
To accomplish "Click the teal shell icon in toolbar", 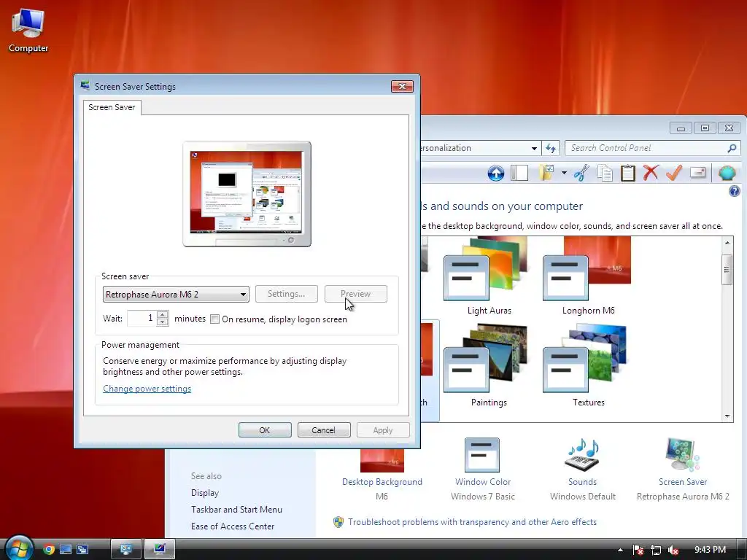I will (727, 173).
